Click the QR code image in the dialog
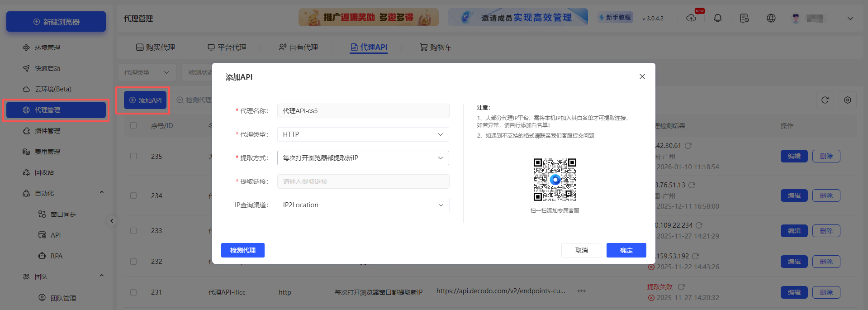 pyautogui.click(x=555, y=180)
